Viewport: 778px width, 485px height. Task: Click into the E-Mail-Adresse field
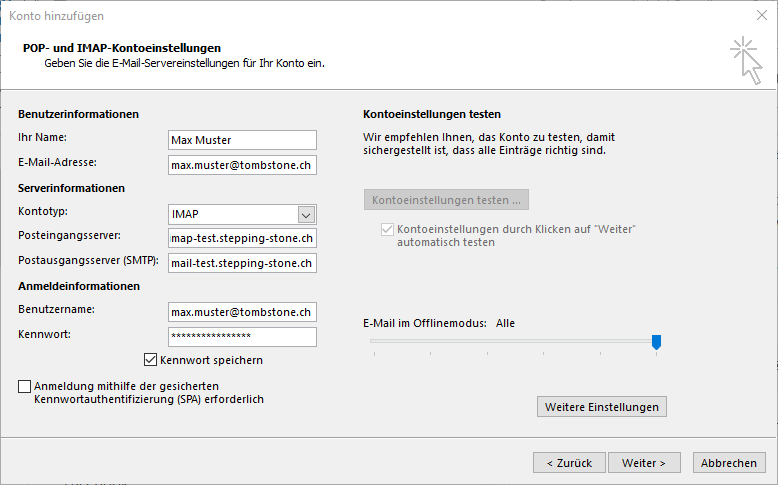pos(242,164)
